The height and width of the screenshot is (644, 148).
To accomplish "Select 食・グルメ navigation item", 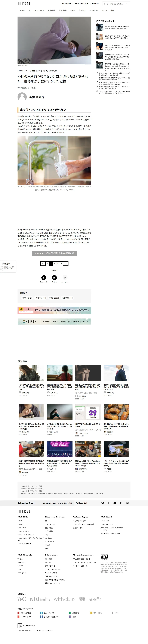I will click(82, 10).
